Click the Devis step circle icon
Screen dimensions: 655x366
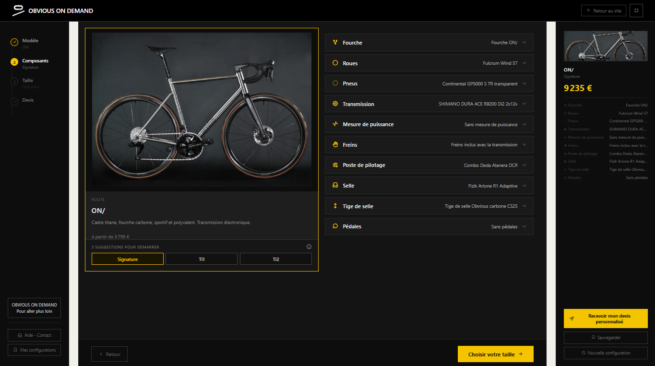pyautogui.click(x=14, y=101)
